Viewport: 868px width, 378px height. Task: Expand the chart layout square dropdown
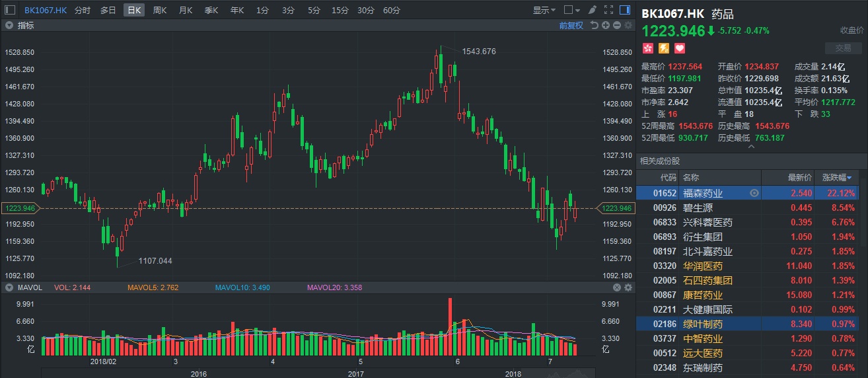[x=571, y=10]
